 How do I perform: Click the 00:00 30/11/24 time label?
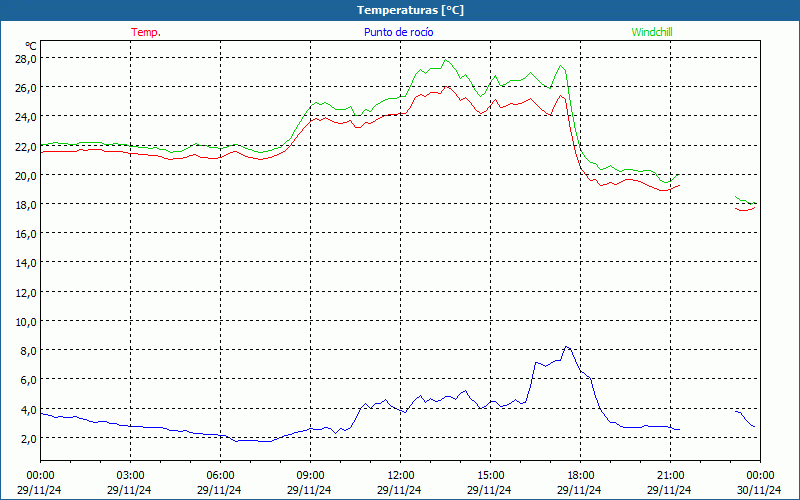click(760, 483)
